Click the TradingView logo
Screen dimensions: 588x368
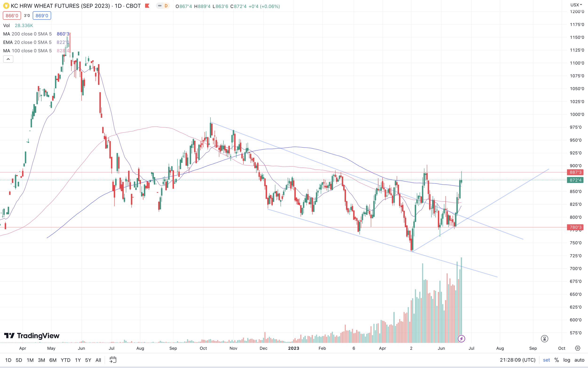32,336
